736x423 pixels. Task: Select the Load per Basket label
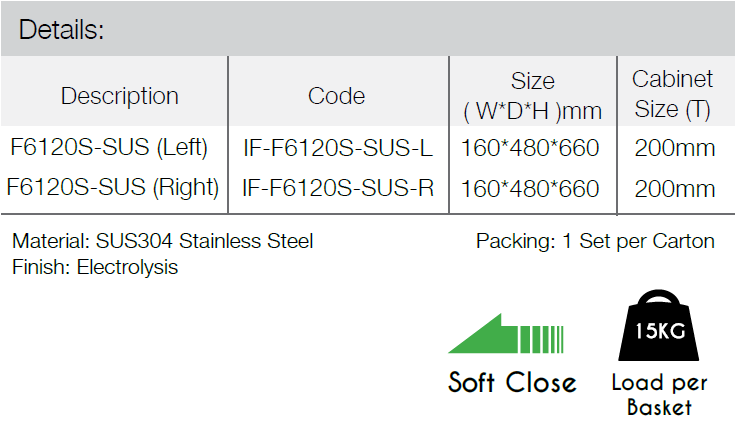coord(659,395)
